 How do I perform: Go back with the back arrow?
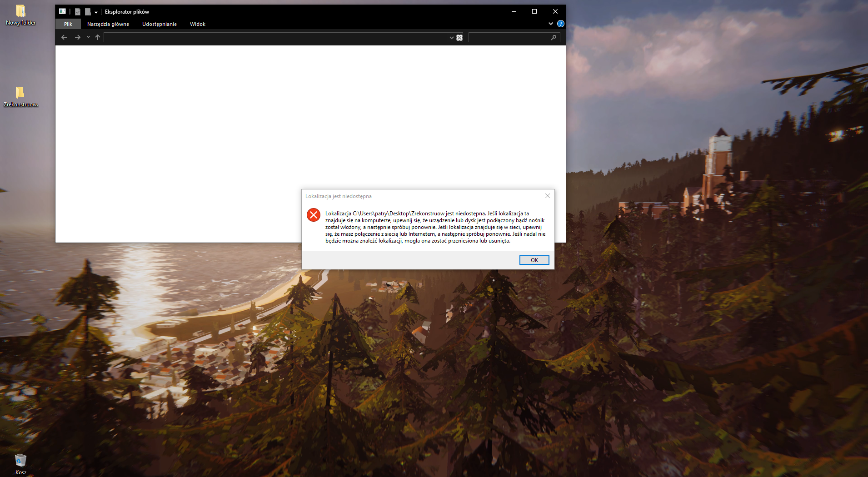(64, 37)
